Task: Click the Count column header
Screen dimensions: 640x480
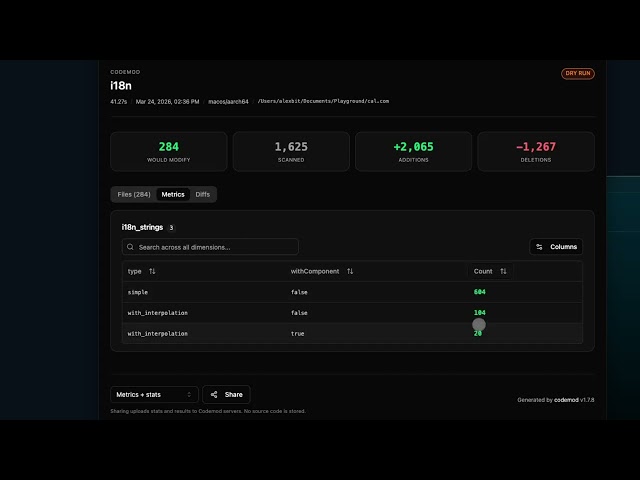Action: 483,271
